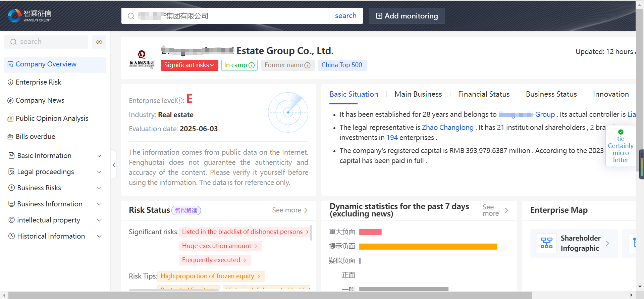Open Company Overview in sidebar
The height and width of the screenshot is (299, 644).
click(55, 64)
